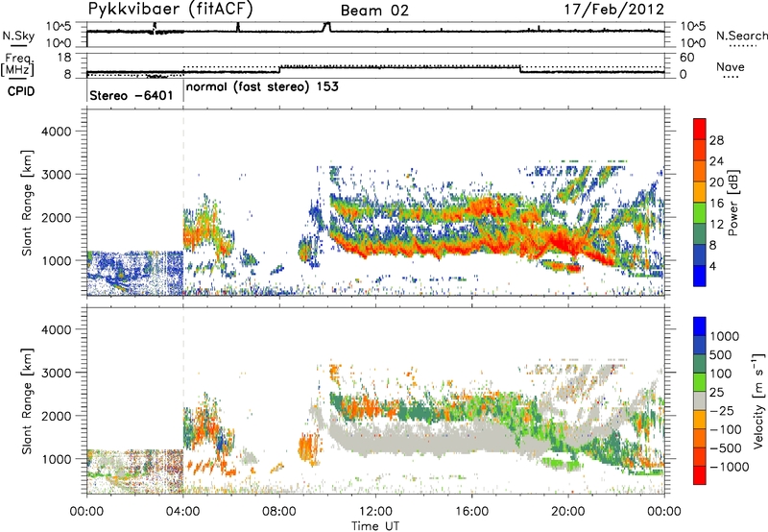Click the '4' tick on the power colorbar
The width and height of the screenshot is (768, 532).
(x=712, y=267)
